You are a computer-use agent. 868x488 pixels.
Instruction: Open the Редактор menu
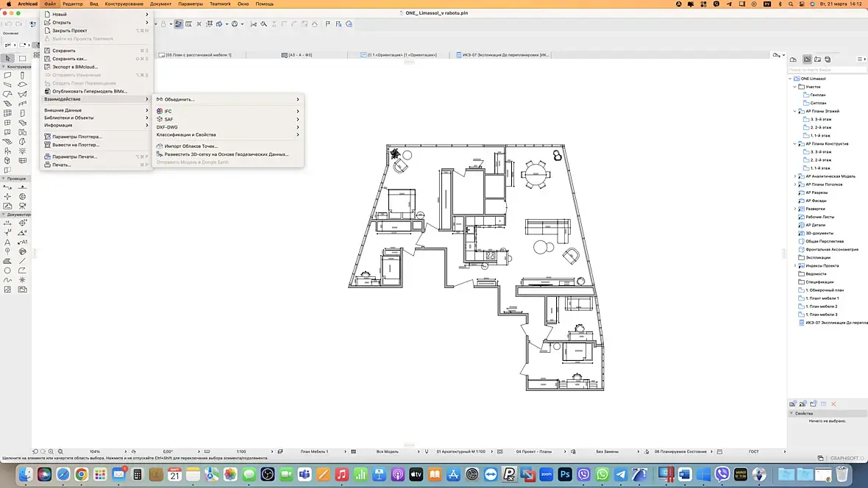[x=73, y=4]
